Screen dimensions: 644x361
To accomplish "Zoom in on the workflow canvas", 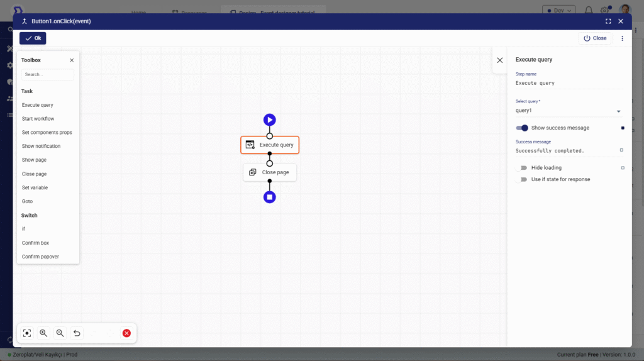I will click(x=43, y=333).
